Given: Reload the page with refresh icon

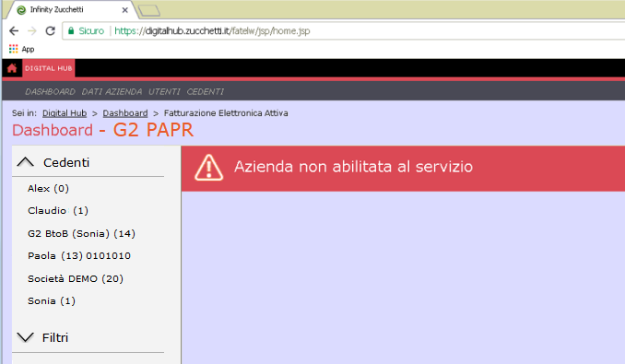Looking at the screenshot, I should [x=50, y=30].
